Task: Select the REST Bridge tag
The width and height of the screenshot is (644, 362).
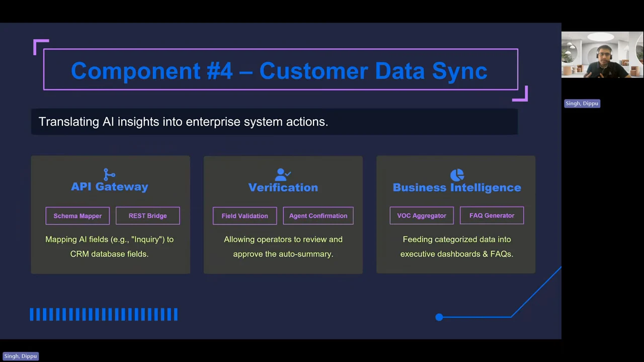Action: click(x=147, y=216)
